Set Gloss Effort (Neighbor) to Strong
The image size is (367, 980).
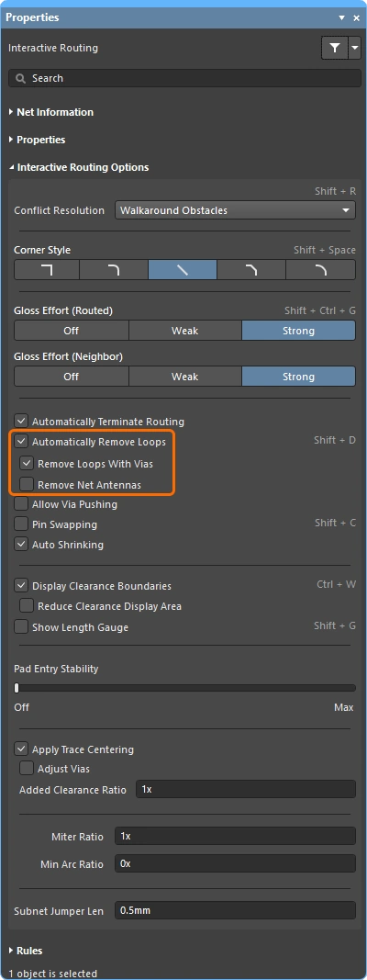[x=298, y=377]
